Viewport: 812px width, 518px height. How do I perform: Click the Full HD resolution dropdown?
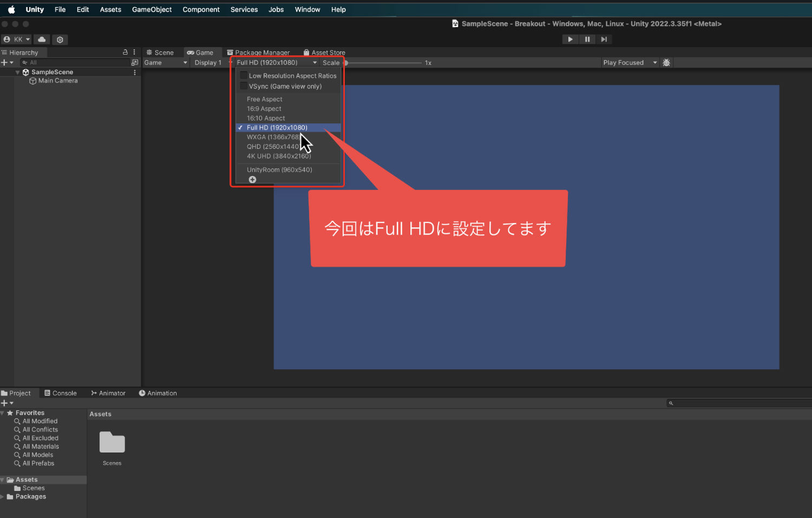(x=277, y=63)
